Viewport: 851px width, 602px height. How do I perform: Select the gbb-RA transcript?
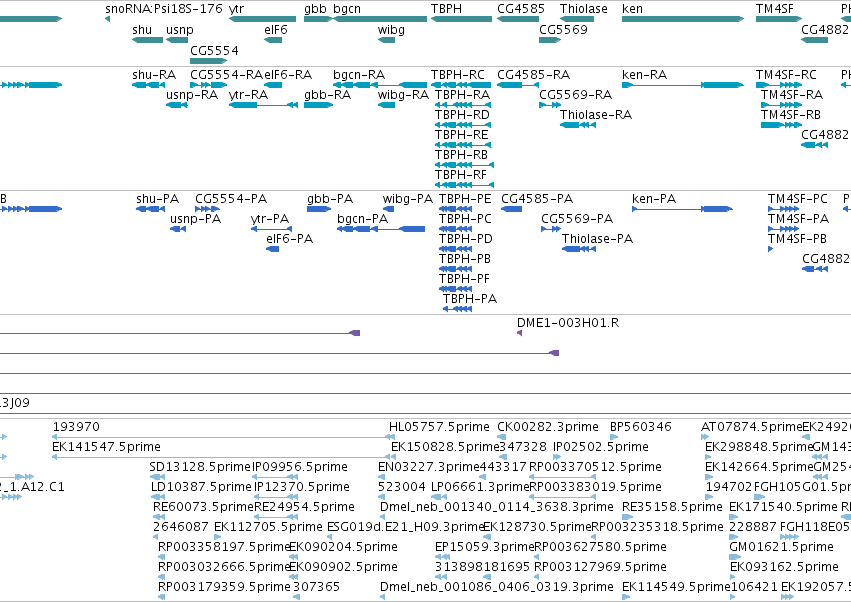tap(319, 105)
